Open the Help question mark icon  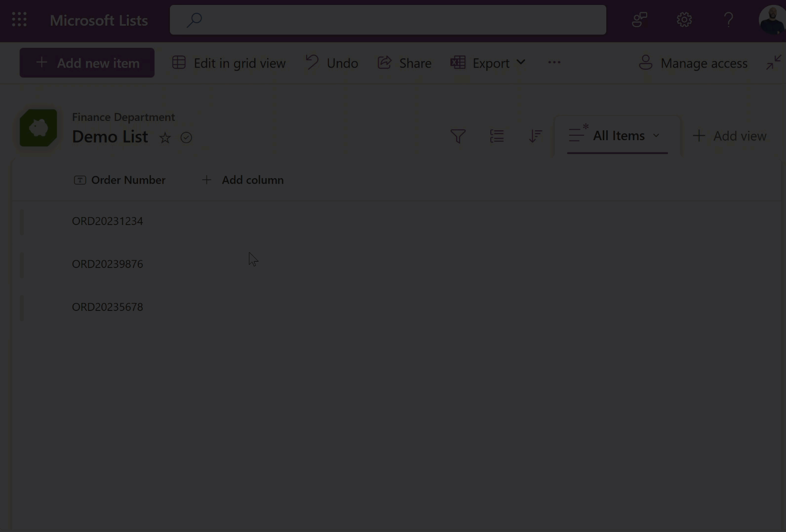click(729, 20)
